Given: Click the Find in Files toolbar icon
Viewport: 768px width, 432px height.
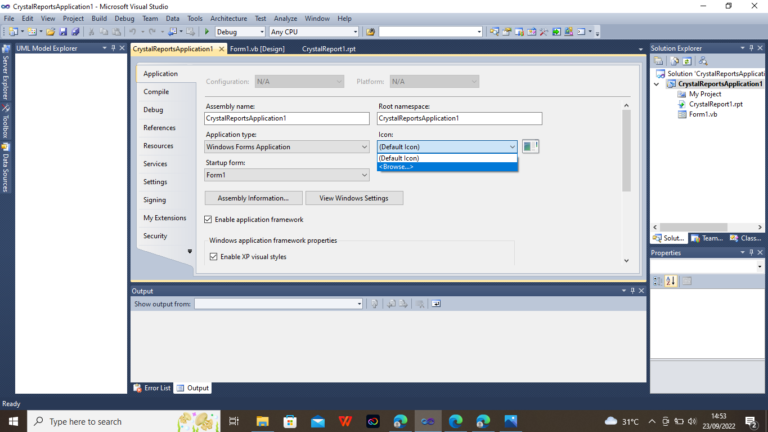Looking at the screenshot, I should point(370,32).
